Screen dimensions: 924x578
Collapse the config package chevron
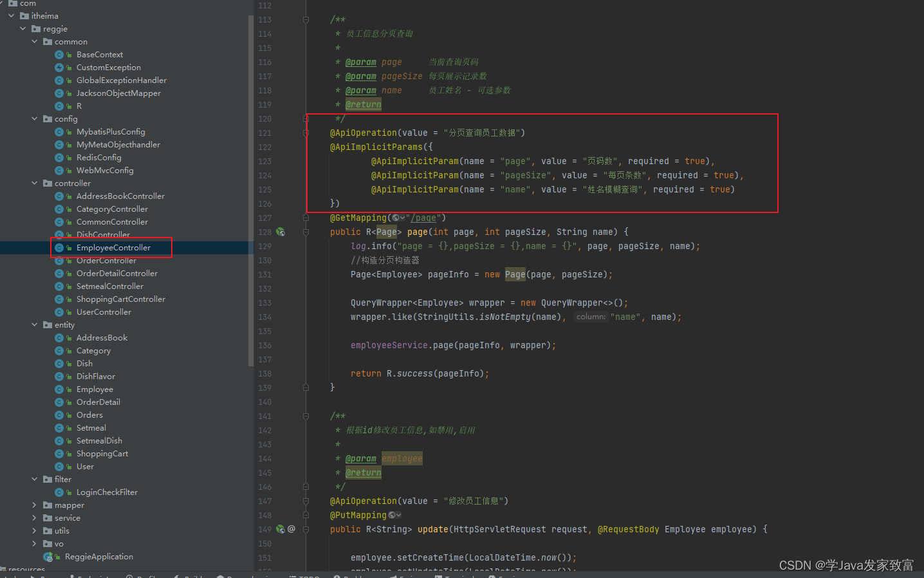point(35,119)
